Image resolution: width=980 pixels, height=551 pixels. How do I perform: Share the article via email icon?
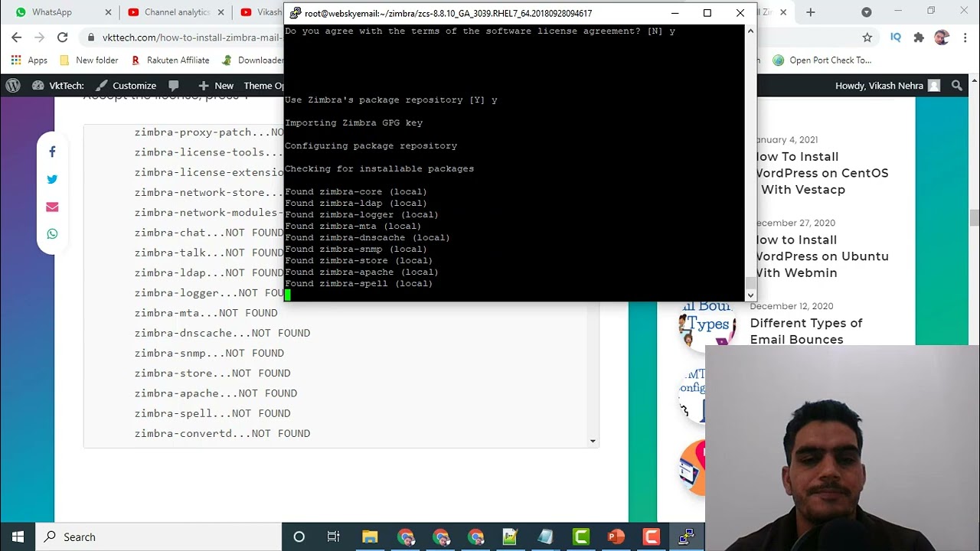point(52,207)
